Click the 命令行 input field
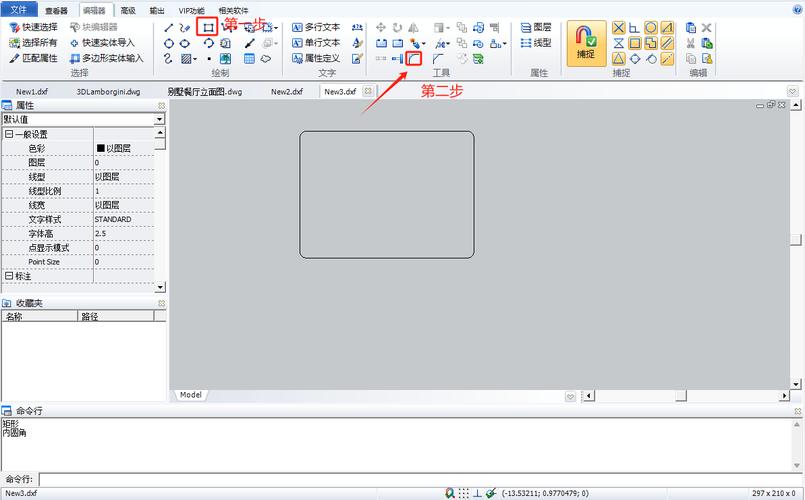 (x=420, y=479)
